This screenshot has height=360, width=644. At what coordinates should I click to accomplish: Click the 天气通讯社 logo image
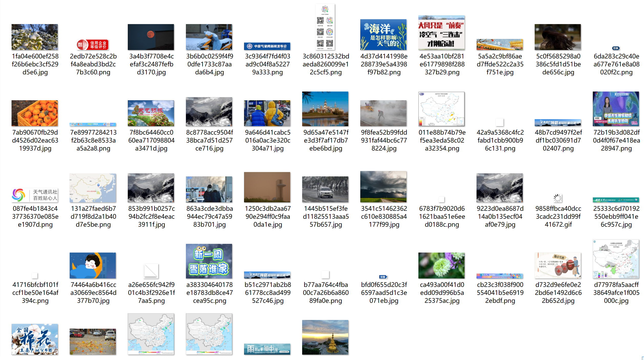[35, 195]
